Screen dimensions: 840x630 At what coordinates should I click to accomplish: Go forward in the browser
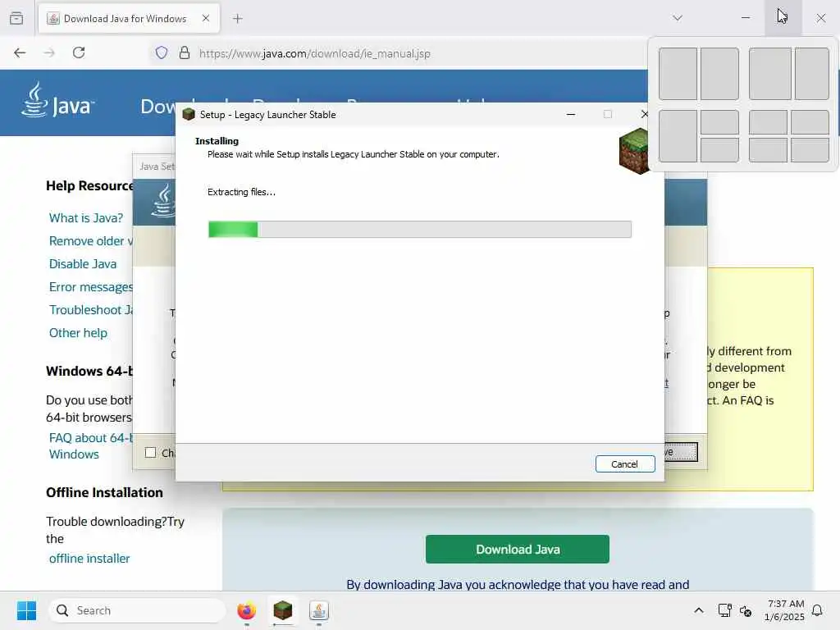pos(49,52)
